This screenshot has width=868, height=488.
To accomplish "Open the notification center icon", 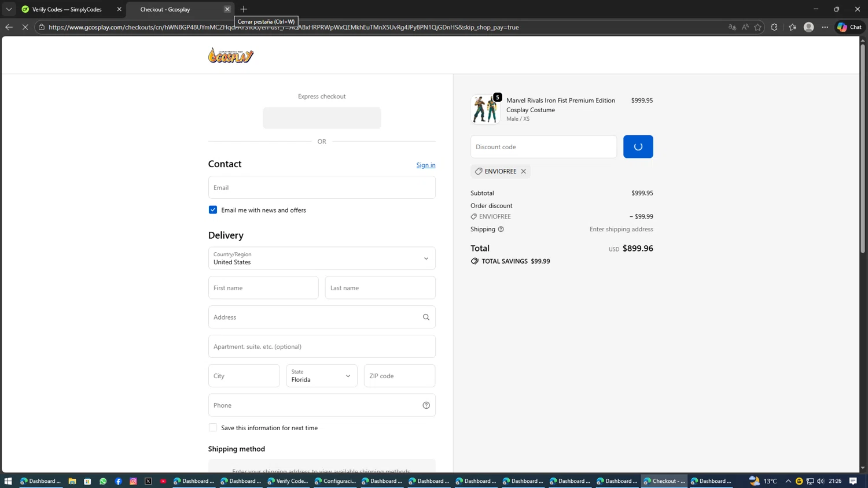I will [853, 481].
